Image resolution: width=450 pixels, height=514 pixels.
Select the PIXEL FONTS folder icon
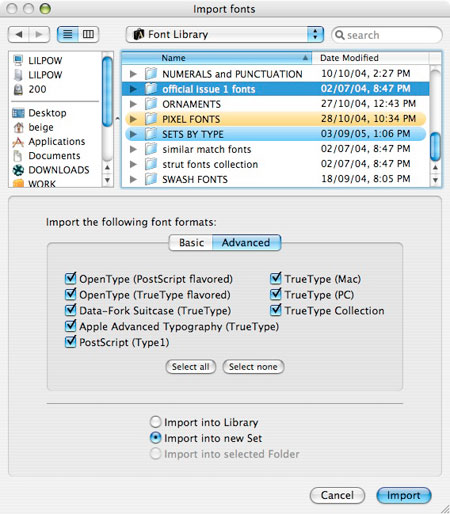tap(151, 119)
